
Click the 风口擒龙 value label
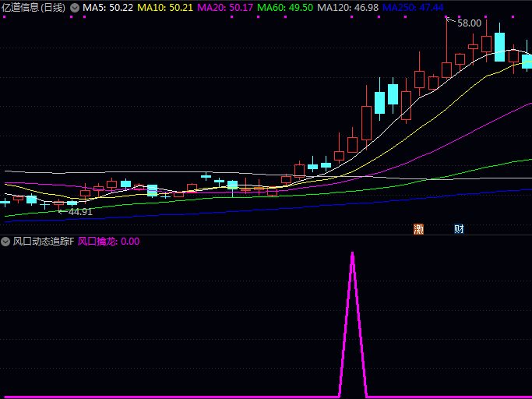click(x=109, y=242)
